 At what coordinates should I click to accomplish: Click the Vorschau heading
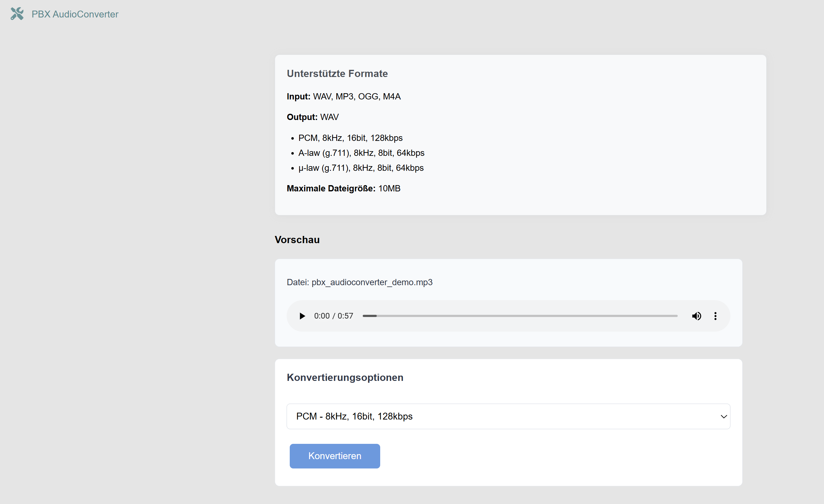coord(297,240)
